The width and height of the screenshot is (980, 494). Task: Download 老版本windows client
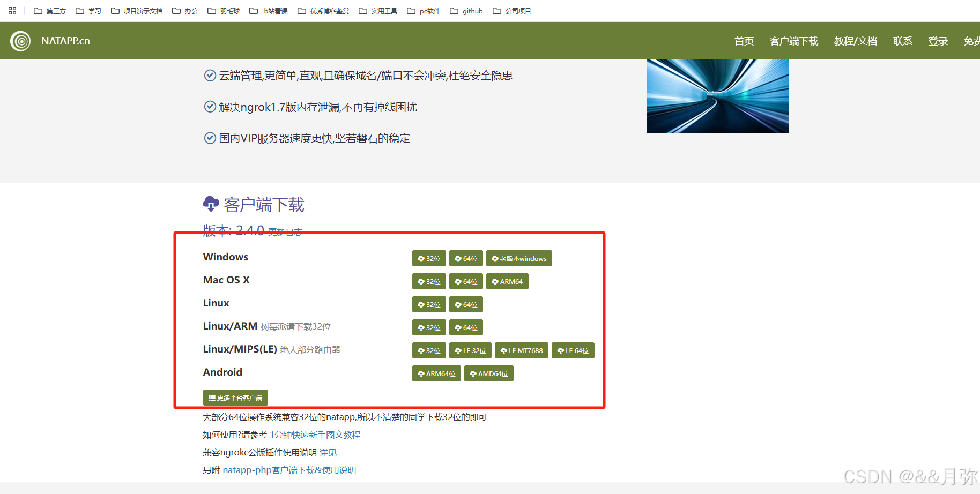click(519, 258)
